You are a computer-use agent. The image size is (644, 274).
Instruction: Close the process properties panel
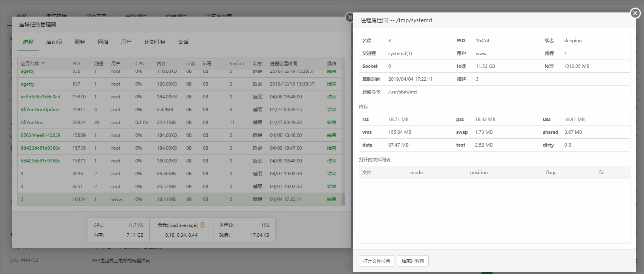click(635, 13)
